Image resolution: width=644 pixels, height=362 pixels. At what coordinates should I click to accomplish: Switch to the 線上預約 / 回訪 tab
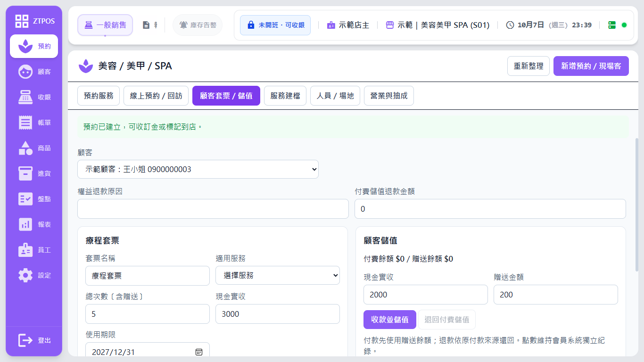156,96
